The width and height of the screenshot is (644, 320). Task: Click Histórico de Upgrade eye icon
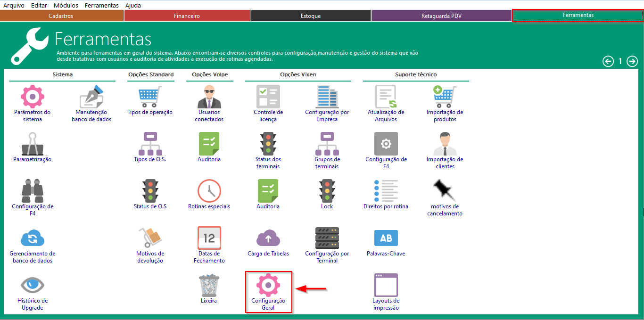click(32, 285)
